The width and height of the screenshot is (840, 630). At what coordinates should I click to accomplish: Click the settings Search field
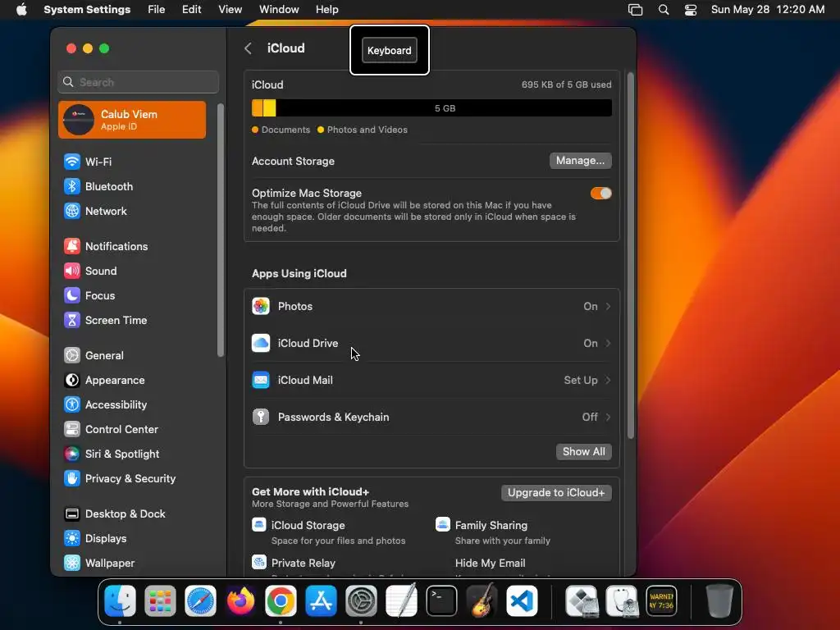[x=138, y=82]
